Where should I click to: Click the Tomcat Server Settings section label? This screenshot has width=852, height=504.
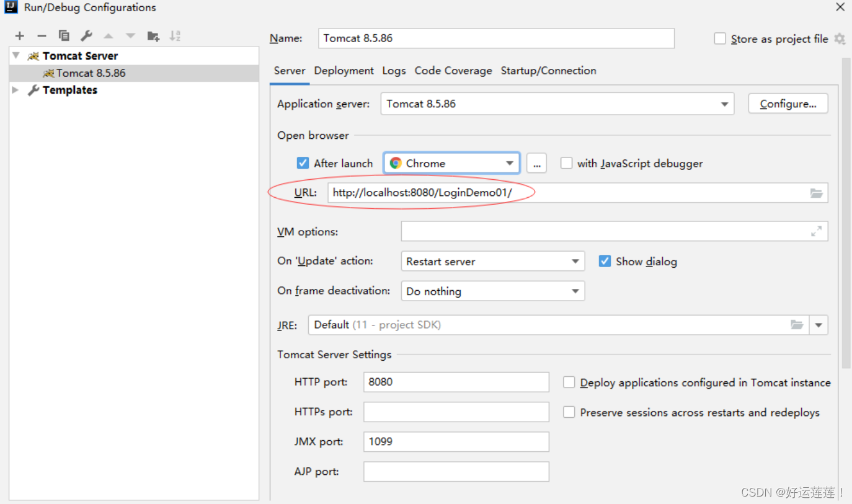[334, 355]
